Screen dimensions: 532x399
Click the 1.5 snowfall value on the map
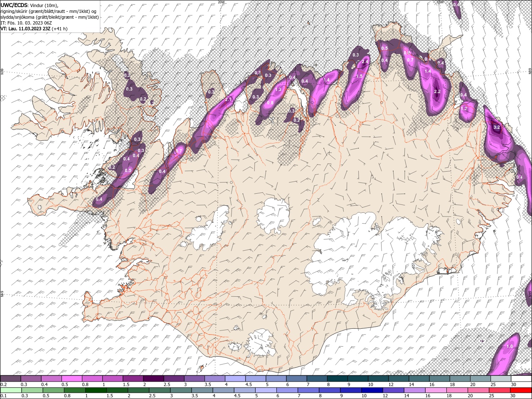(360, 76)
